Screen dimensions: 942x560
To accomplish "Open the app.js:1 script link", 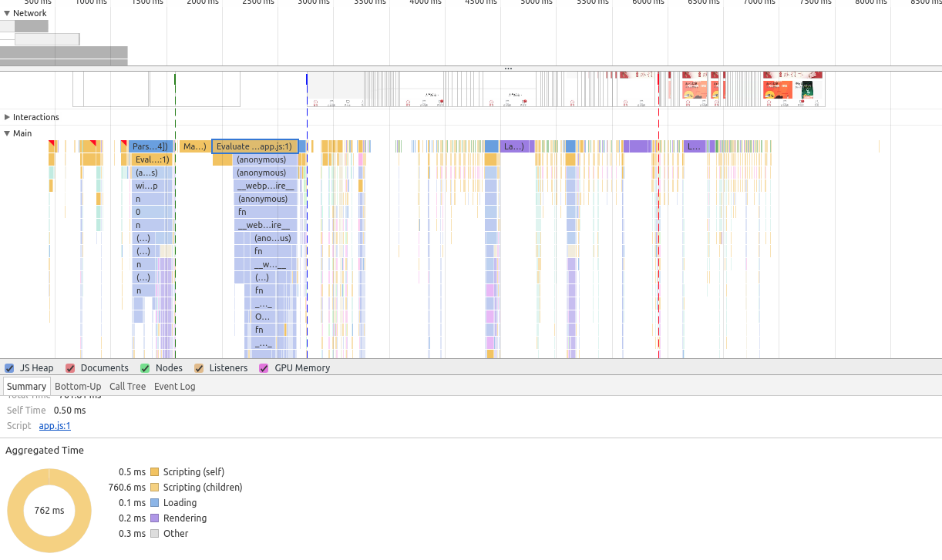I will (x=55, y=426).
